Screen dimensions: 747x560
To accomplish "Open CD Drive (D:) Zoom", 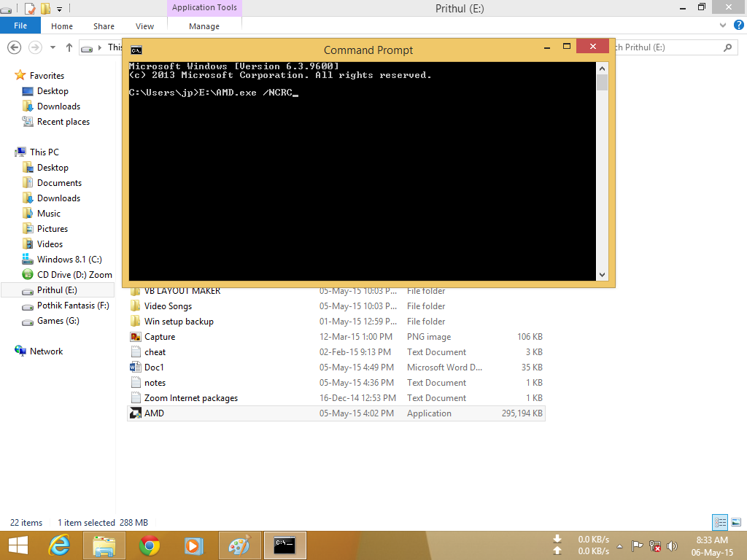I will pos(74,275).
